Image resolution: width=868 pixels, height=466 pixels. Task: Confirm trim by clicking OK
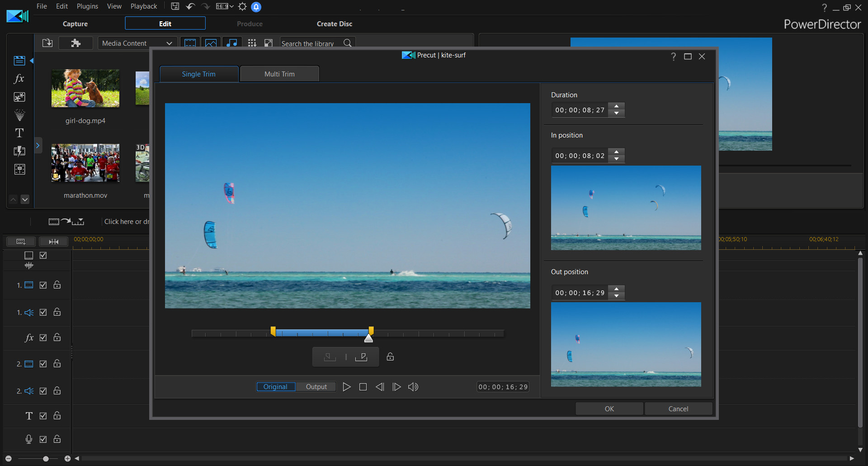coord(609,409)
